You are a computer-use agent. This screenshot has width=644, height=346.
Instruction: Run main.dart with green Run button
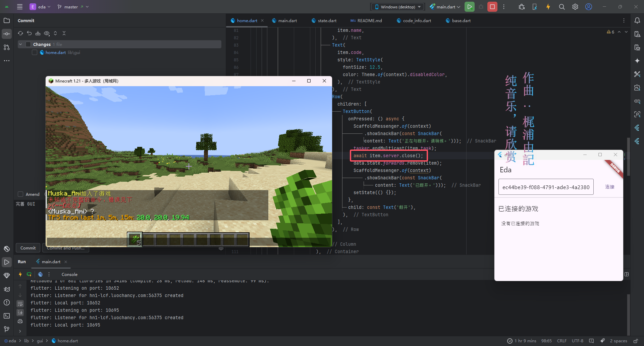(470, 7)
